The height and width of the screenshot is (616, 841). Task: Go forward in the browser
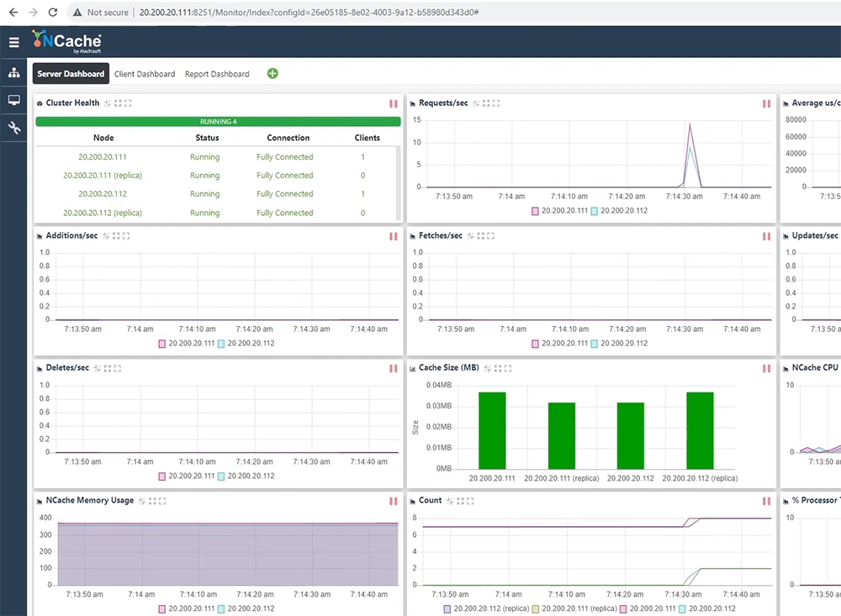34,12
